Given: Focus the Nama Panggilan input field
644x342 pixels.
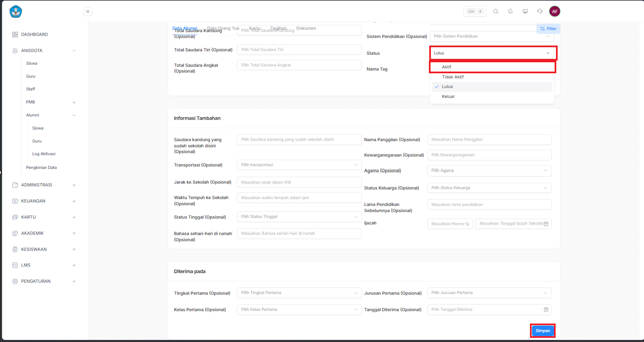Looking at the screenshot, I should coord(489,140).
